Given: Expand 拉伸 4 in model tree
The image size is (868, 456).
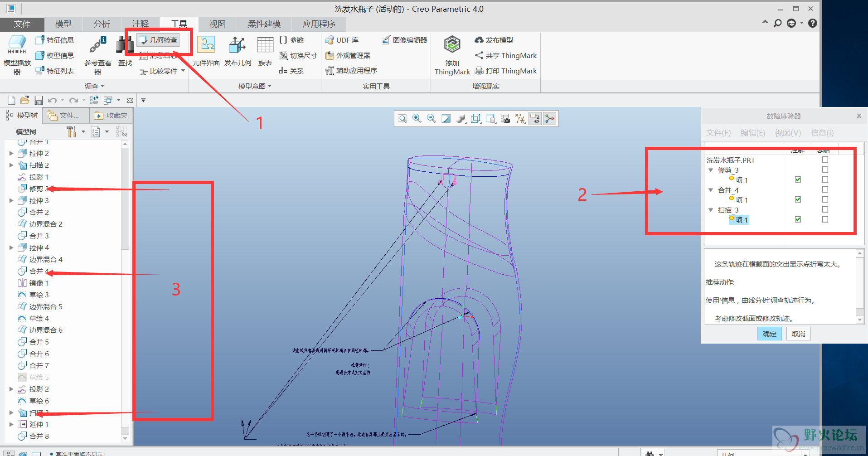Looking at the screenshot, I should click(11, 247).
